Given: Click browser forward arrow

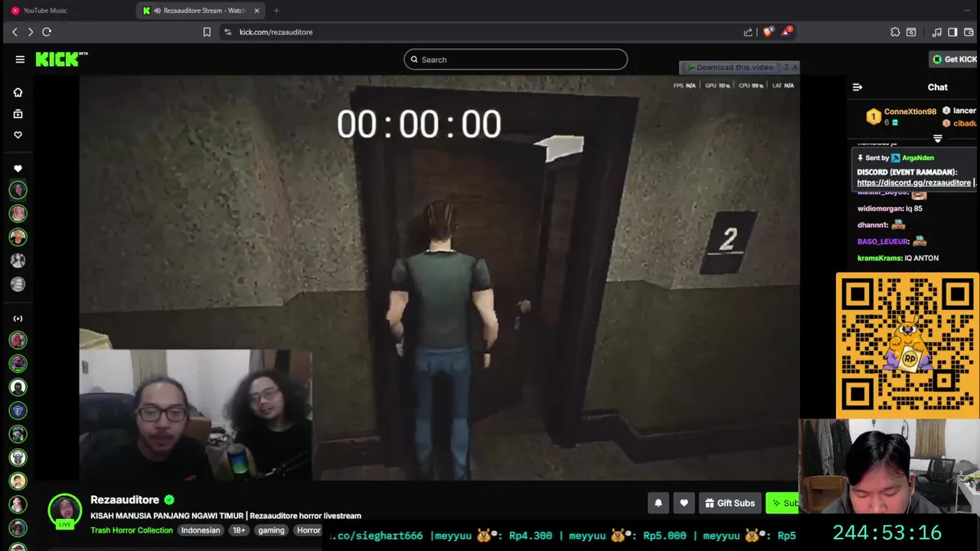Looking at the screenshot, I should [x=31, y=32].
